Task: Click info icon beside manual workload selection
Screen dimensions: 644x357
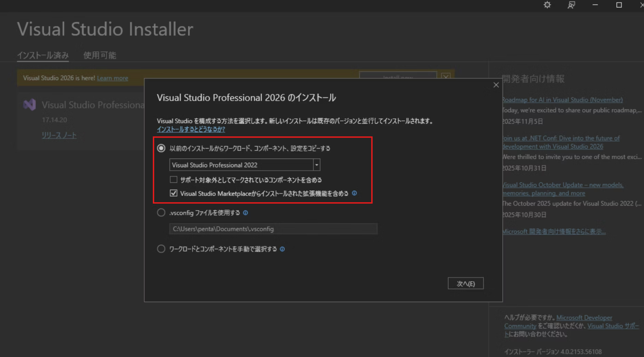Action: point(282,249)
